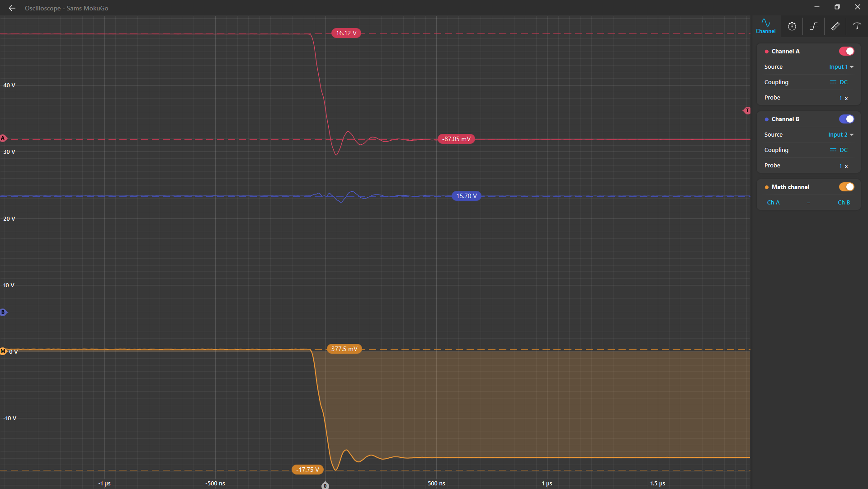Click the back arrow icon
868x489 pixels.
click(x=12, y=8)
